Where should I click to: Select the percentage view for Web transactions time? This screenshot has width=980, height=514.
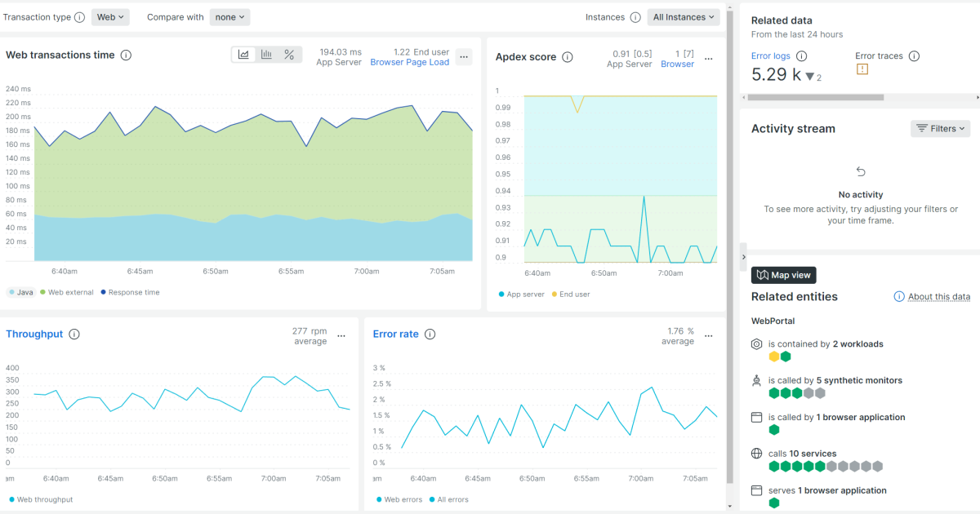point(289,54)
